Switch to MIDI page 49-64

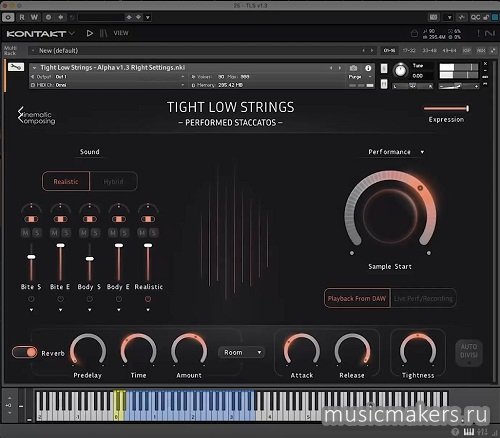tap(449, 51)
